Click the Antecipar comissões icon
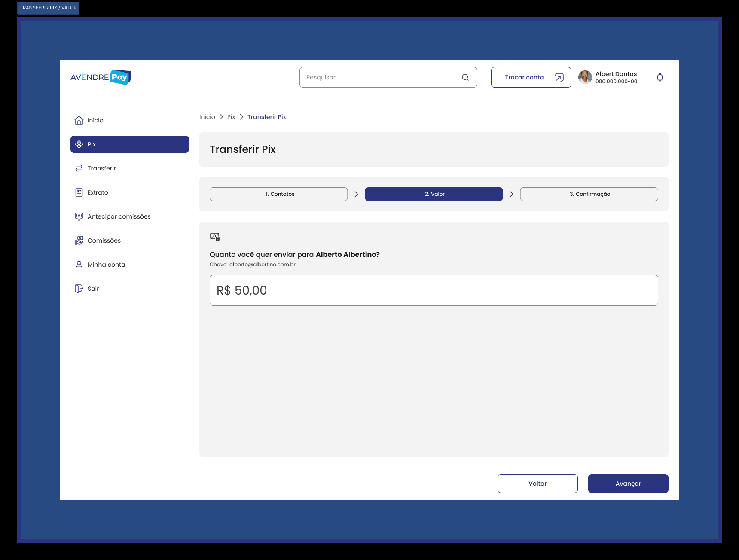739x560 pixels. click(79, 216)
